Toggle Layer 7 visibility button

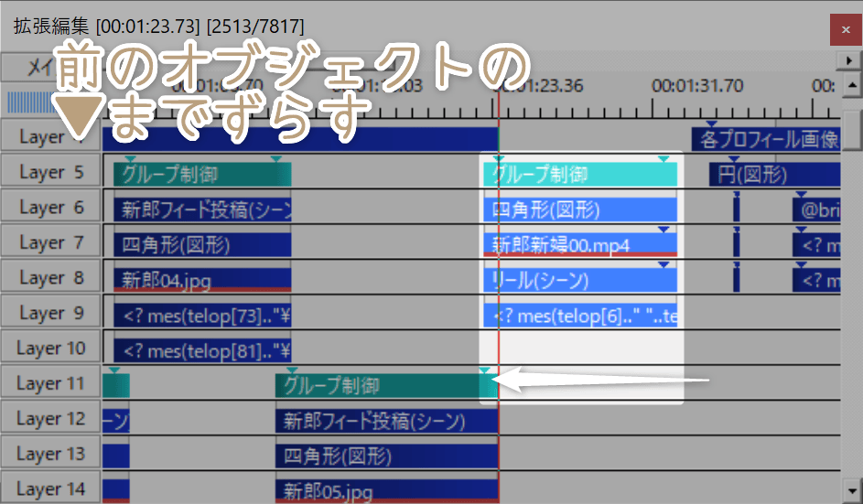50,242
